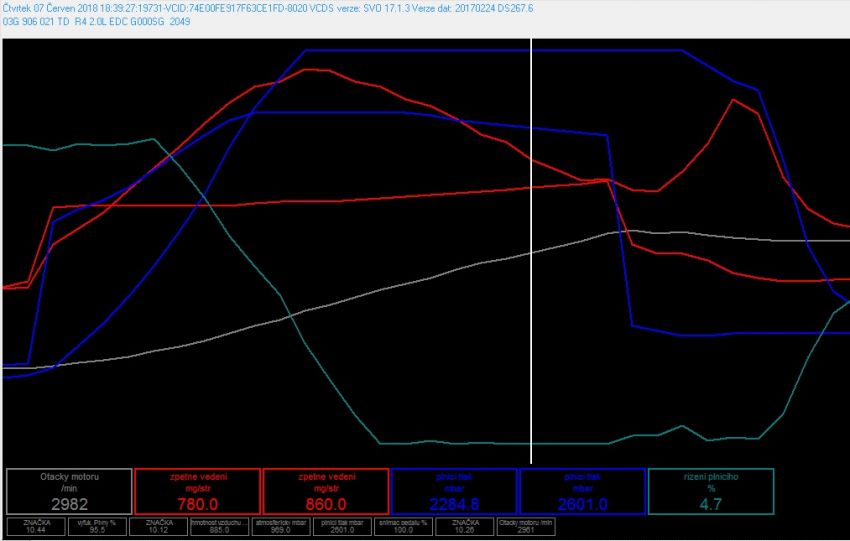Click the snimac pedalu 100.0 field

pyautogui.click(x=404, y=526)
